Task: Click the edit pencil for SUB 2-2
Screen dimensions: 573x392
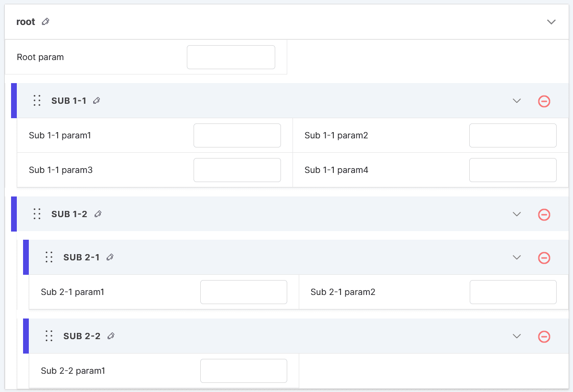Action: [111, 336]
